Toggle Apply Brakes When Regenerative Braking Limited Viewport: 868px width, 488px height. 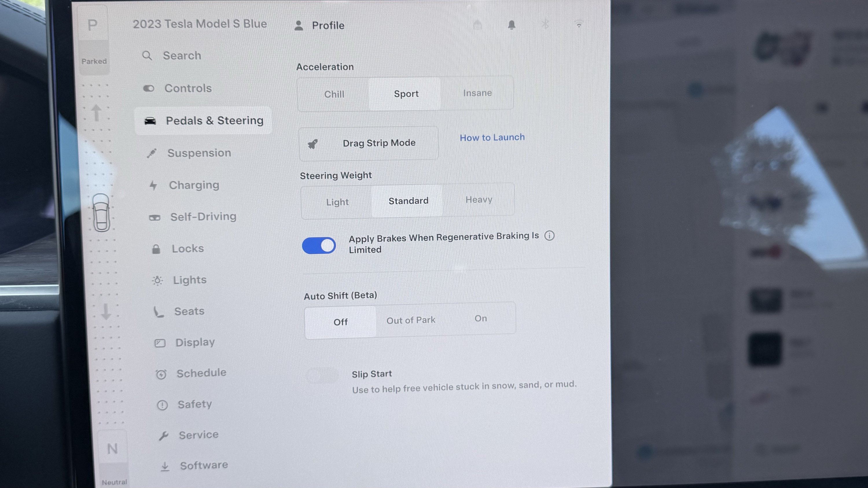tap(319, 245)
